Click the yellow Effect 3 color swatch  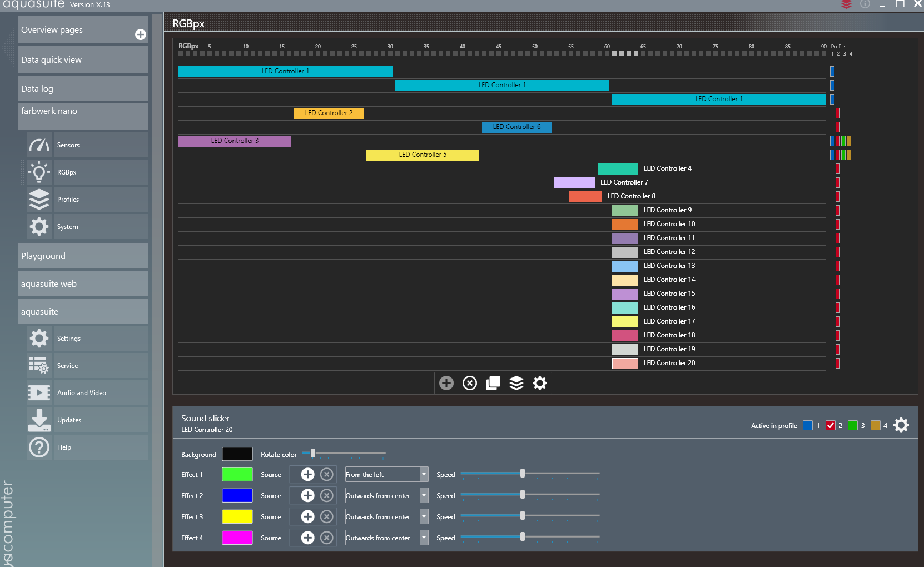[x=237, y=516]
